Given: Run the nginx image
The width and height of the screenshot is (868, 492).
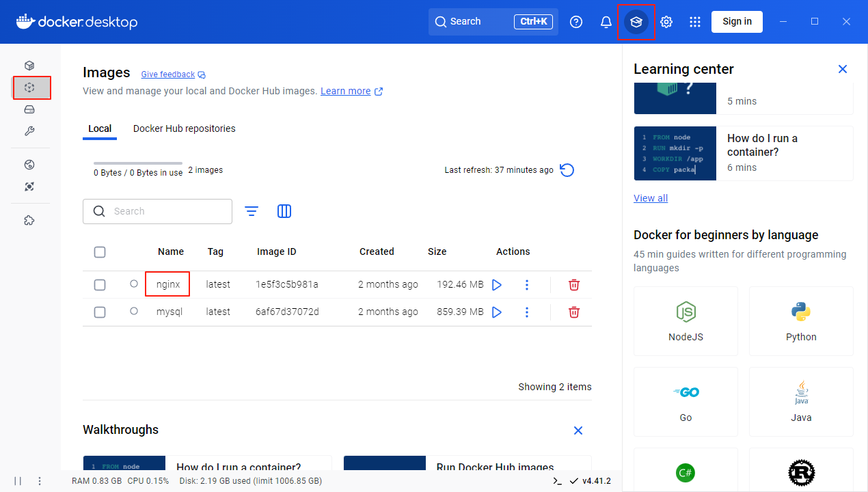Looking at the screenshot, I should 497,284.
